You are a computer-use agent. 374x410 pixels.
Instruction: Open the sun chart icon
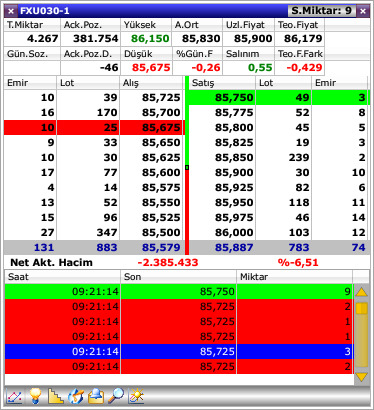(x=136, y=396)
